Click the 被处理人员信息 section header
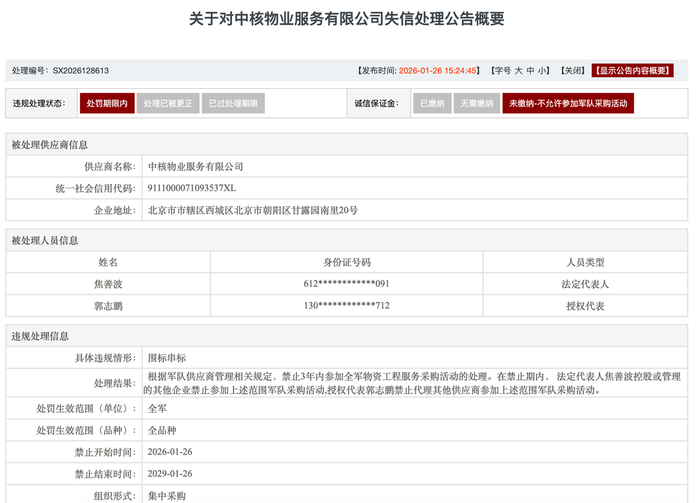 click(x=45, y=240)
